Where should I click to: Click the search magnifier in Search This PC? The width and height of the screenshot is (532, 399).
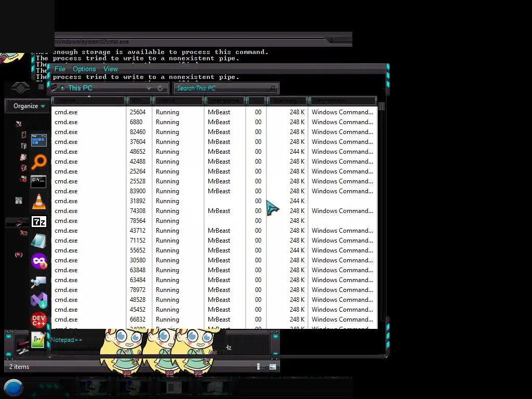tap(272, 88)
